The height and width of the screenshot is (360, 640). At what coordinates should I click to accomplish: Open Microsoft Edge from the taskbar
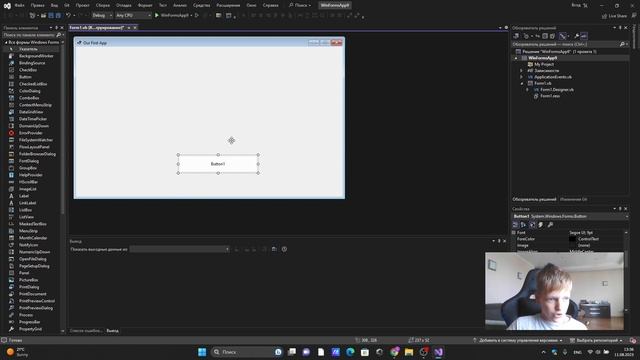pyautogui.click(x=350, y=352)
